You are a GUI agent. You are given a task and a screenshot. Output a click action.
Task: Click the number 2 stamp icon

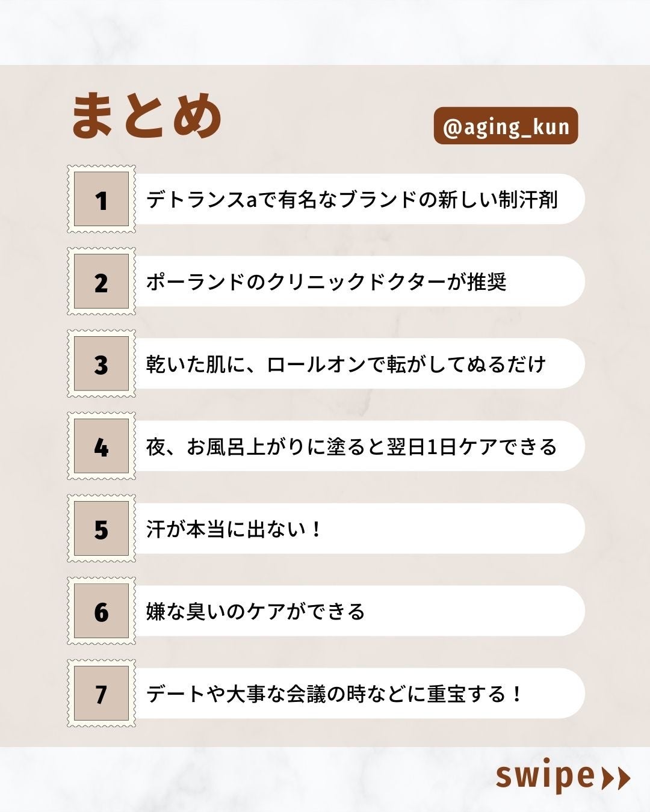[101, 282]
